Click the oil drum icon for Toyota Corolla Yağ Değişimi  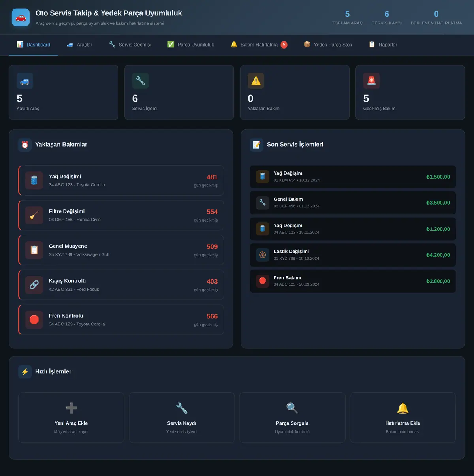pyautogui.click(x=34, y=181)
